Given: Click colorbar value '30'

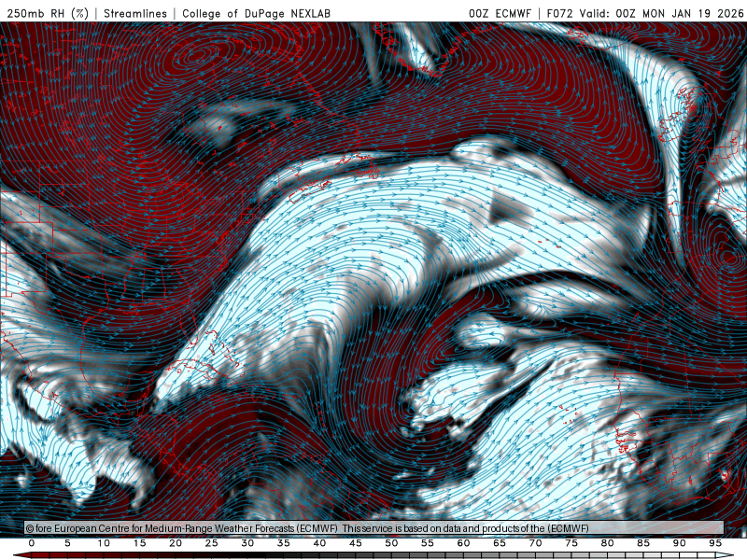Looking at the screenshot, I should [247, 543].
